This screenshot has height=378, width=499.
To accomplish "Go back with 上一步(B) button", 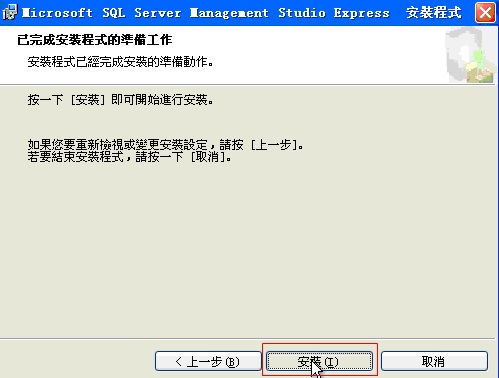I will point(208,361).
